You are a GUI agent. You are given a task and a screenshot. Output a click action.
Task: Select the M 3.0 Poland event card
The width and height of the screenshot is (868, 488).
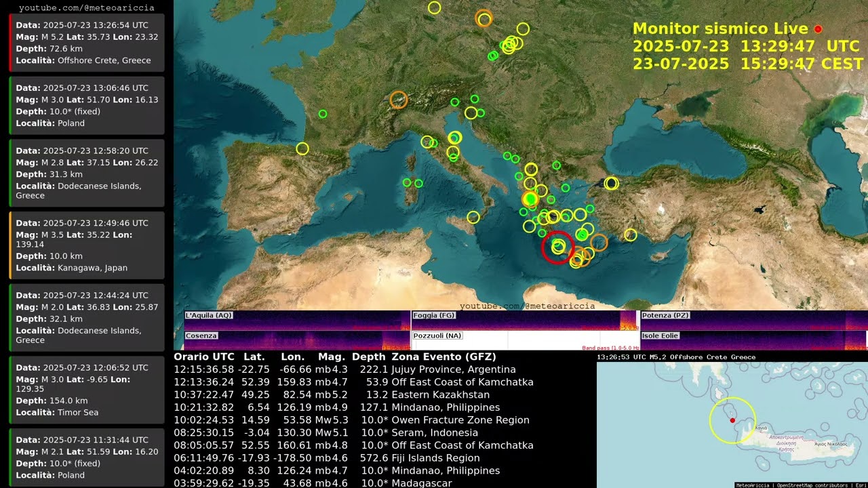pos(87,105)
